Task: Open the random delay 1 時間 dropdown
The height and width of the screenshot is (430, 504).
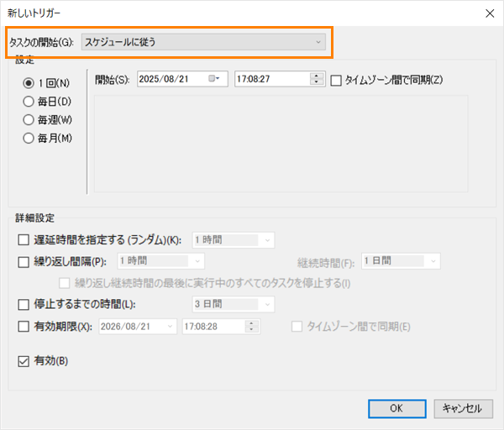Action: (x=234, y=240)
